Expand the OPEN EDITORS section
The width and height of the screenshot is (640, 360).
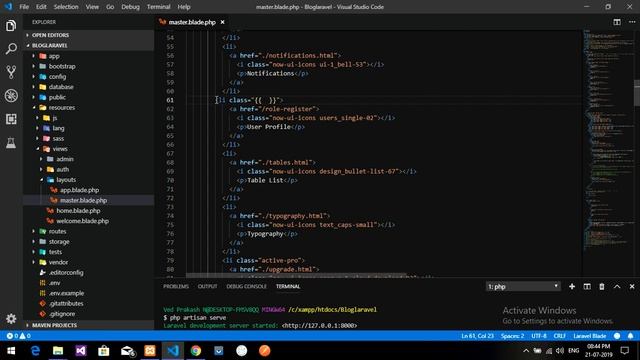point(89,35)
